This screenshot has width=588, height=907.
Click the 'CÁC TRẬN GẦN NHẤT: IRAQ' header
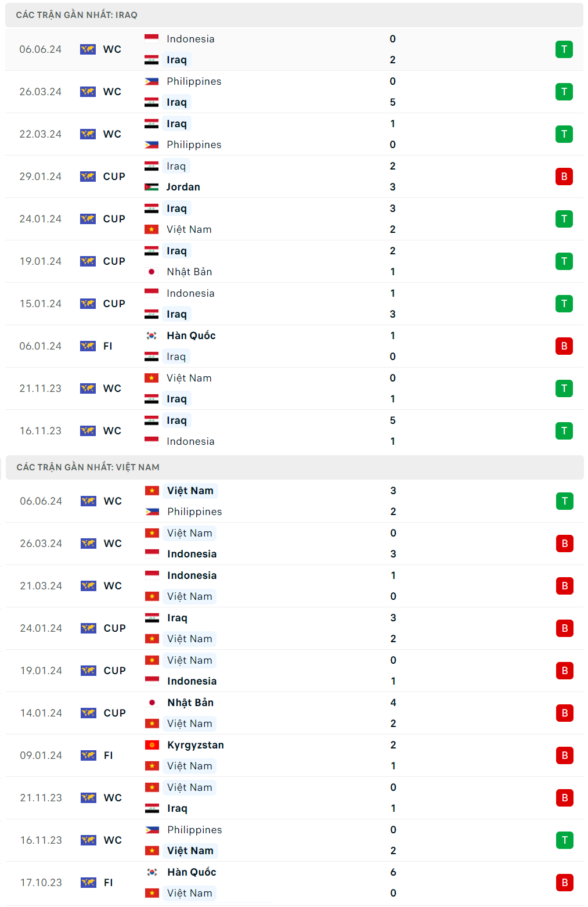[x=77, y=15]
